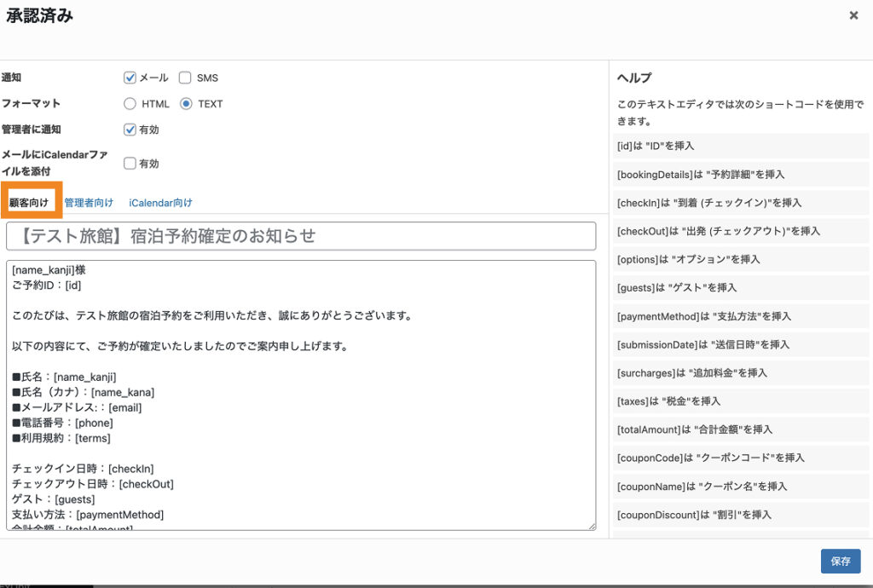This screenshot has width=873, height=588.
Task: Enable the iCalendar file attachment checkbox
Action: (x=130, y=163)
